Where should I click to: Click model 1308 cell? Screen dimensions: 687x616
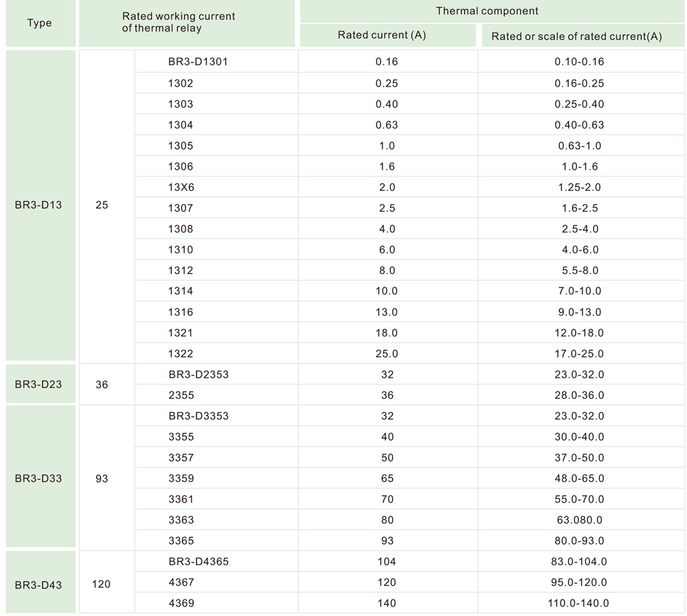pyautogui.click(x=216, y=229)
